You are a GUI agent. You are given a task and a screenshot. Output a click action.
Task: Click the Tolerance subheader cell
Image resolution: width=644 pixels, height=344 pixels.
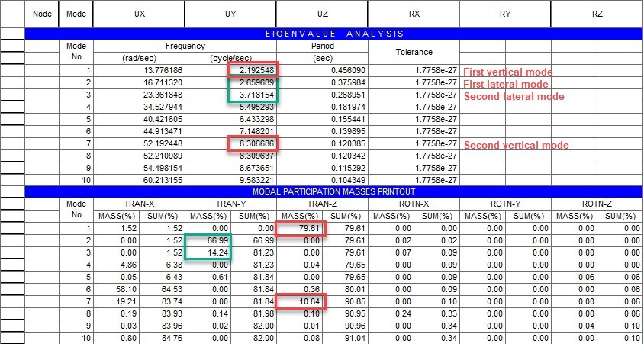point(414,52)
